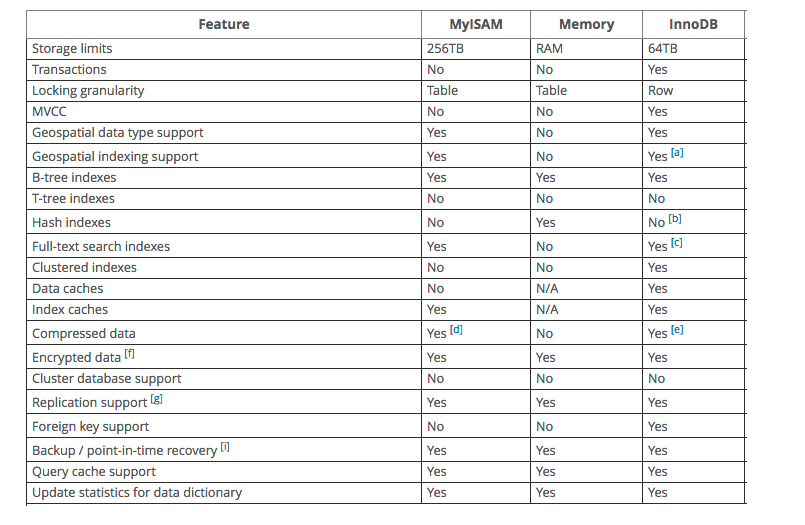This screenshot has width=805, height=525.
Task: Follow footnote [c] in Full-text search row
Action: [677, 243]
